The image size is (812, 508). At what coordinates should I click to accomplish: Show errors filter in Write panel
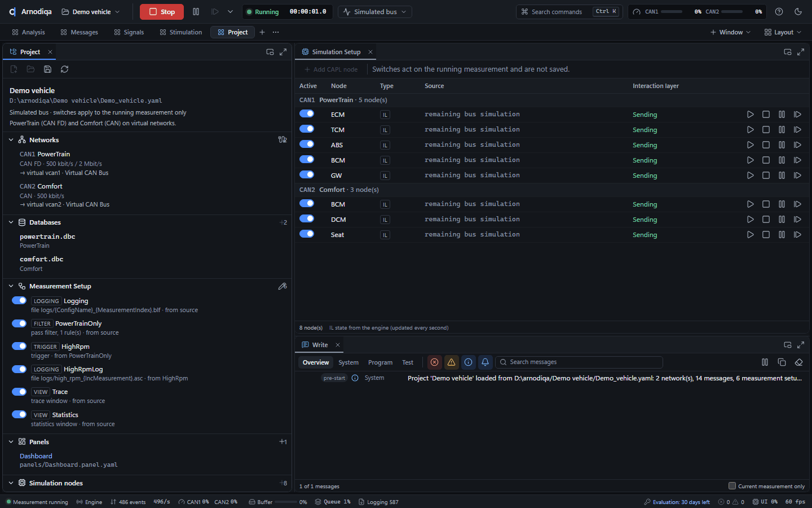click(434, 362)
